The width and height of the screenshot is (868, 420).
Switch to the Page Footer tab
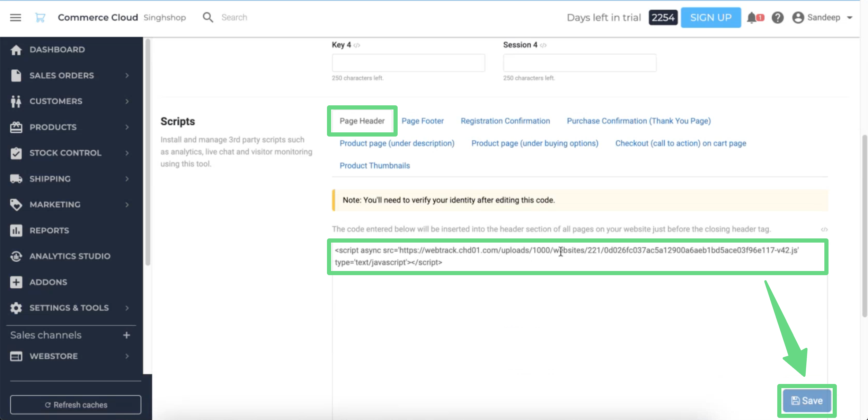[422, 121]
